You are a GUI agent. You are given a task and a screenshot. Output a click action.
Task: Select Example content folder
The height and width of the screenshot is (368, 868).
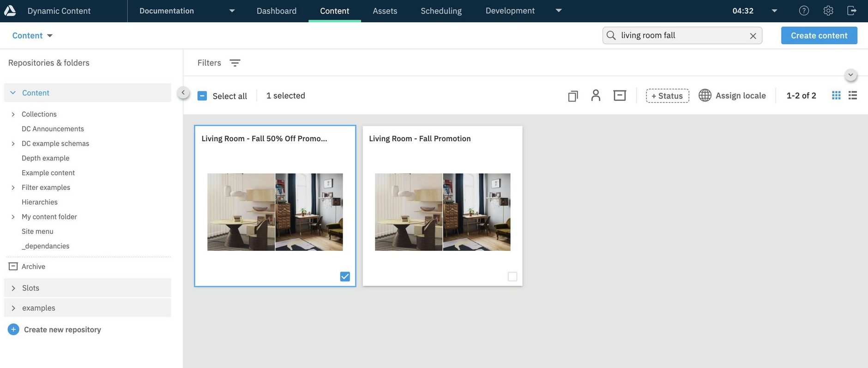(x=48, y=173)
